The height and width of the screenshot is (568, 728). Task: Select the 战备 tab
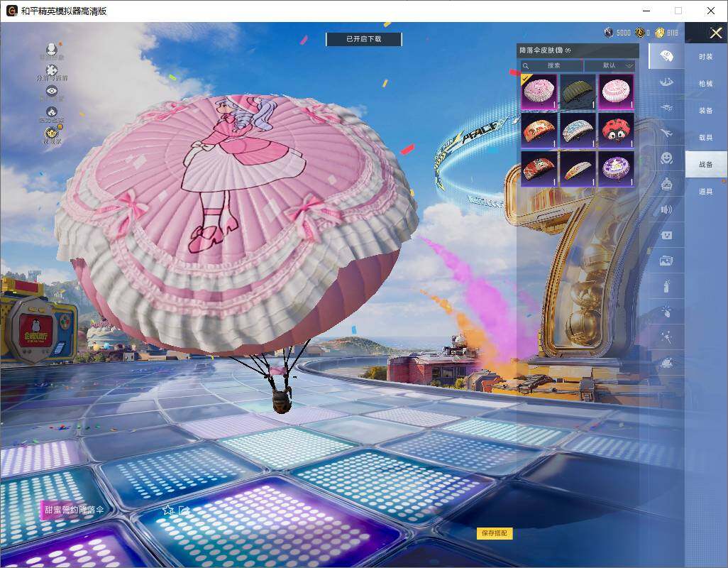706,165
